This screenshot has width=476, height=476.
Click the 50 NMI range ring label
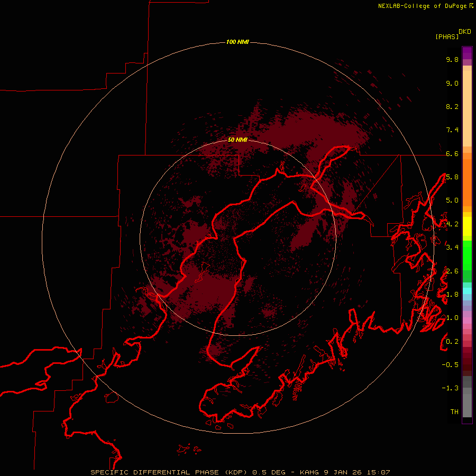[237, 140]
